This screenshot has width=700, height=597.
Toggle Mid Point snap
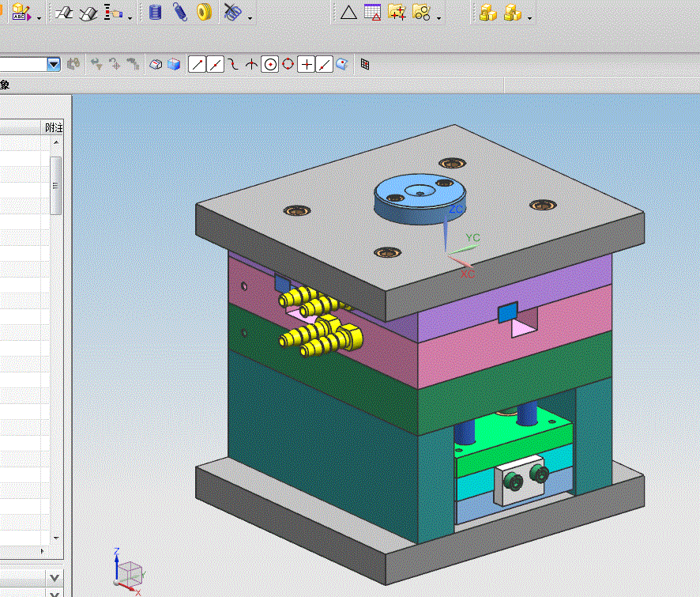coord(215,64)
